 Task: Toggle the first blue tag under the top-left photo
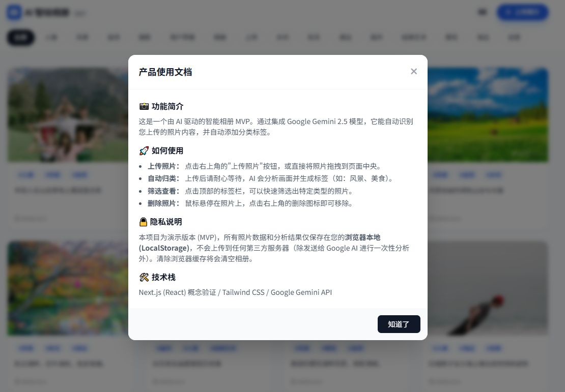click(x=26, y=174)
